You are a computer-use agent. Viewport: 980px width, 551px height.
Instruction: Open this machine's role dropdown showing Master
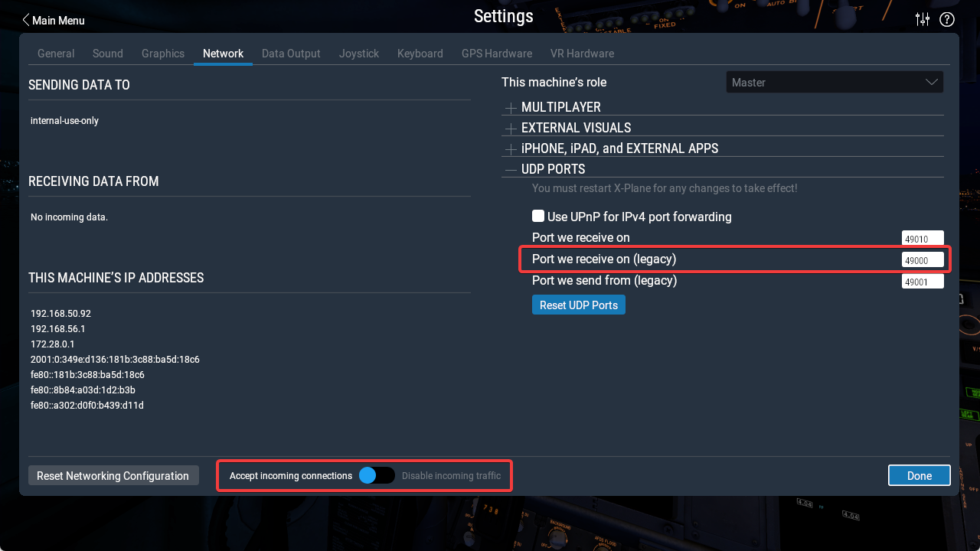[834, 82]
